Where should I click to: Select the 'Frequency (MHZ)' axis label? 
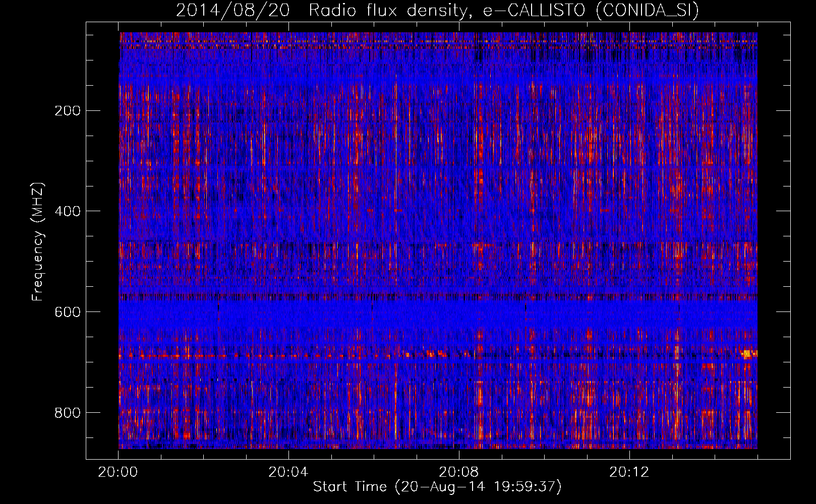click(38, 241)
